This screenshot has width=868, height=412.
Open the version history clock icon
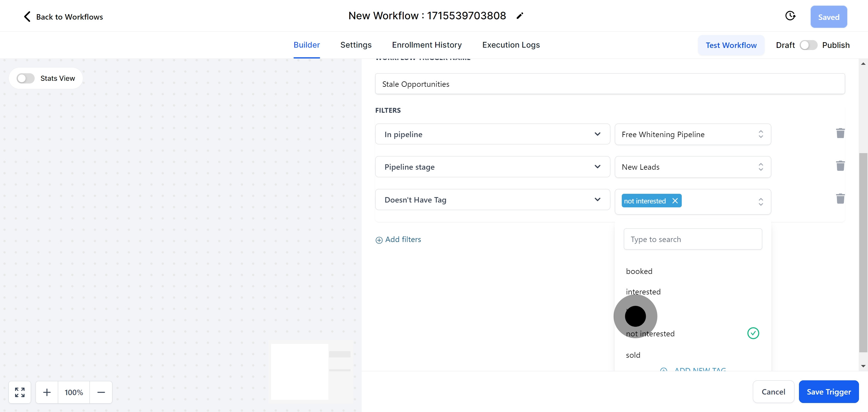[x=790, y=16]
